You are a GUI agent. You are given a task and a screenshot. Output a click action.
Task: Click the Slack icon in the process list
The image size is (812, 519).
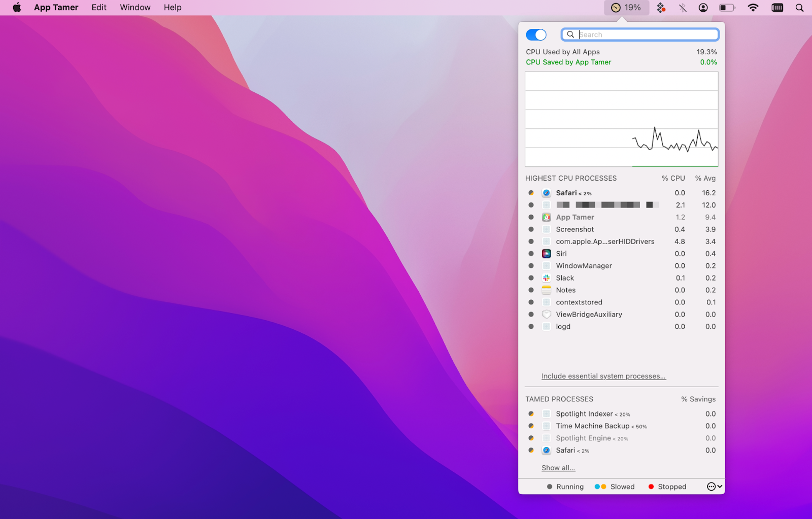point(546,278)
